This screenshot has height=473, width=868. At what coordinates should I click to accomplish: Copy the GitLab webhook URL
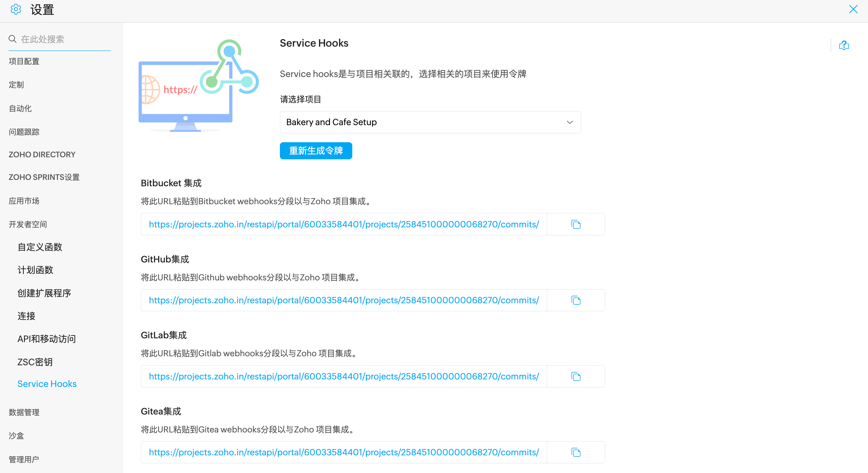pyautogui.click(x=576, y=376)
